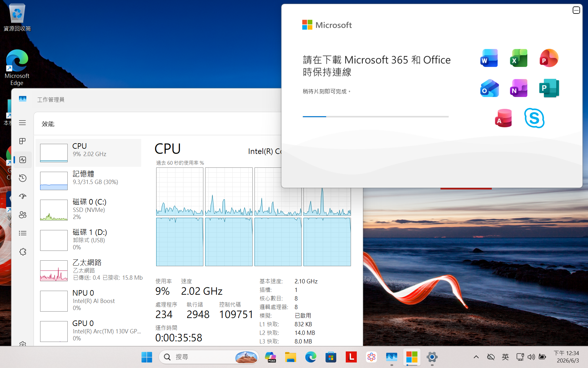
Task: Open the Task Manager hamburger navigation menu
Action: pos(22,123)
